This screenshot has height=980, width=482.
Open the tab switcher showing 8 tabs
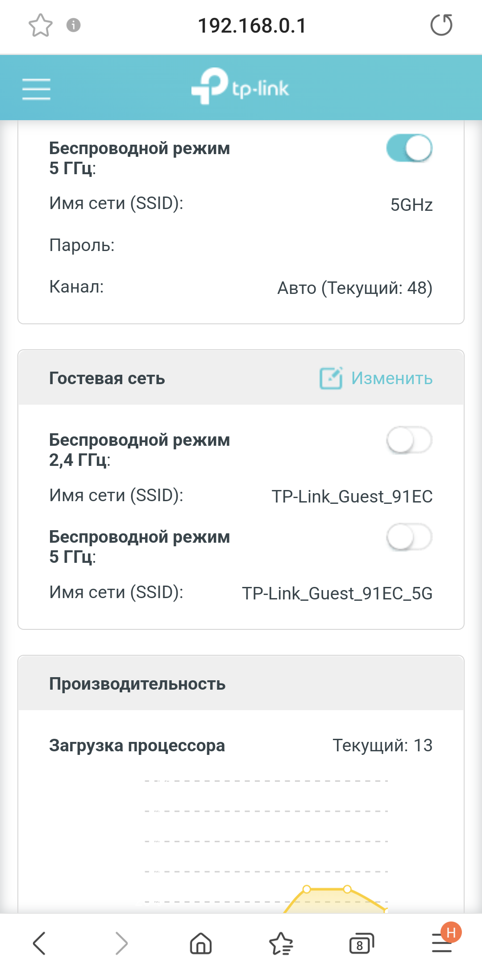tap(361, 943)
